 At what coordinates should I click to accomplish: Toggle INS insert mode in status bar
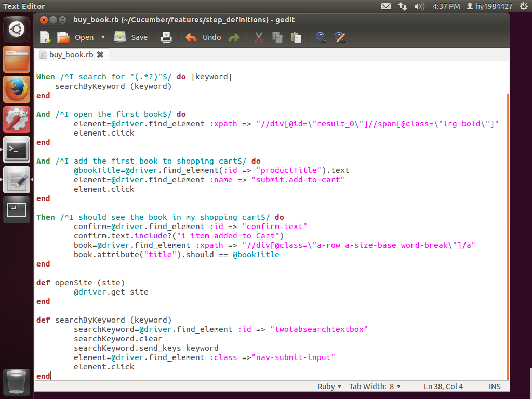click(x=495, y=387)
